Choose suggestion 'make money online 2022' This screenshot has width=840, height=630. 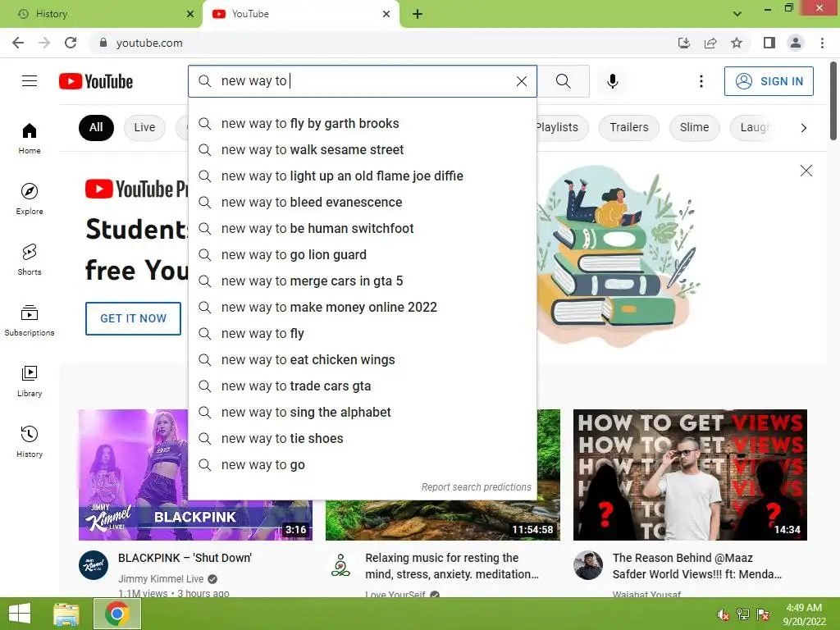tap(362, 307)
